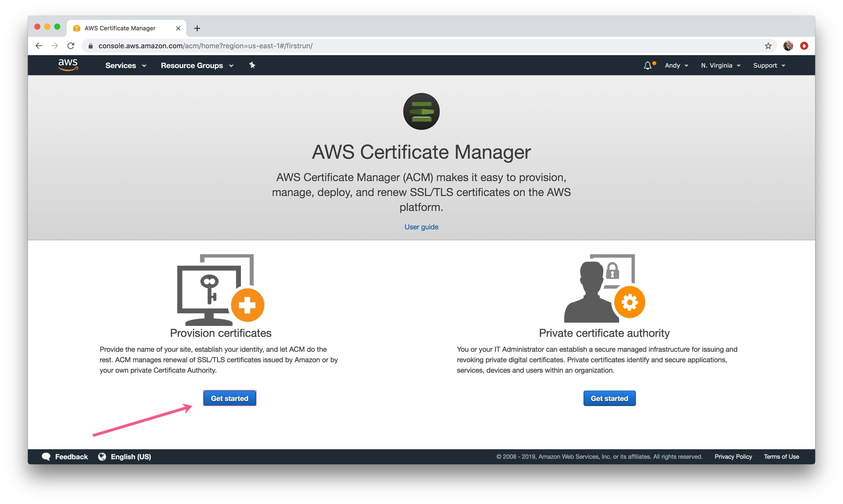Reload the page
Image resolution: width=843 pixels, height=504 pixels.
click(71, 46)
